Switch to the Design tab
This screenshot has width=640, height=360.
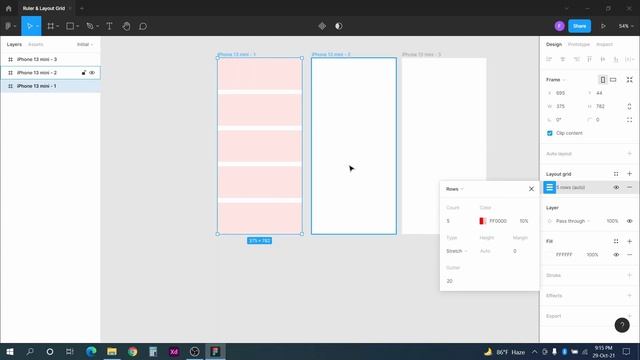554,44
